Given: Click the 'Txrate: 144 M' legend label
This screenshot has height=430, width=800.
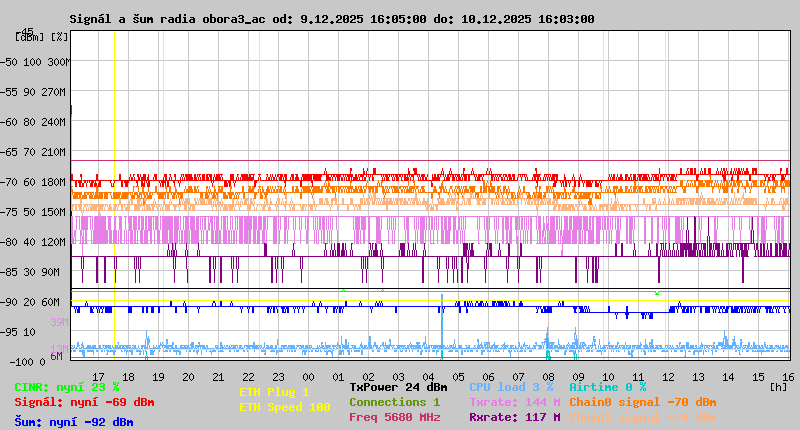Looking at the screenshot, I should pos(515,402).
